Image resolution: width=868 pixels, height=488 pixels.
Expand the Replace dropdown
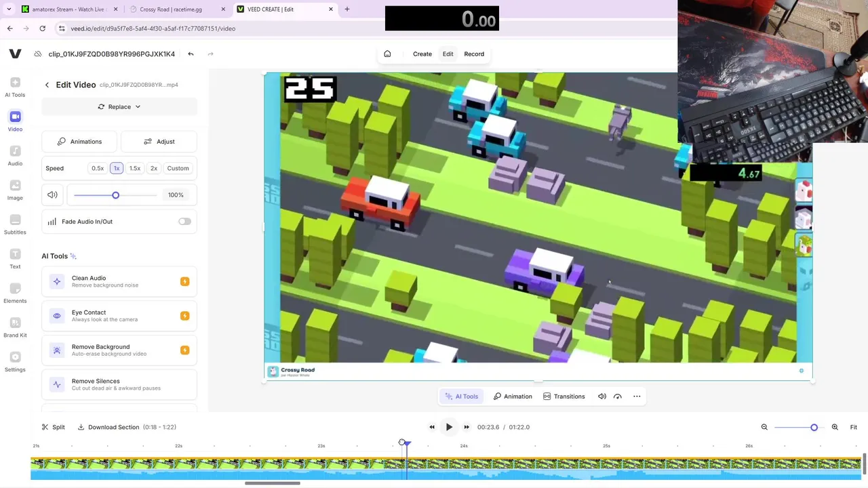pyautogui.click(x=119, y=107)
